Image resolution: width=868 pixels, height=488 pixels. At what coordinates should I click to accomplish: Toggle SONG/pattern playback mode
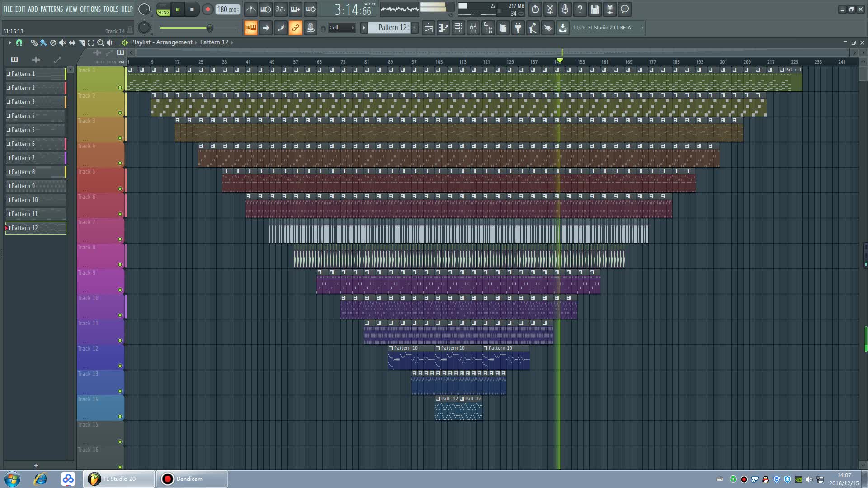click(163, 9)
